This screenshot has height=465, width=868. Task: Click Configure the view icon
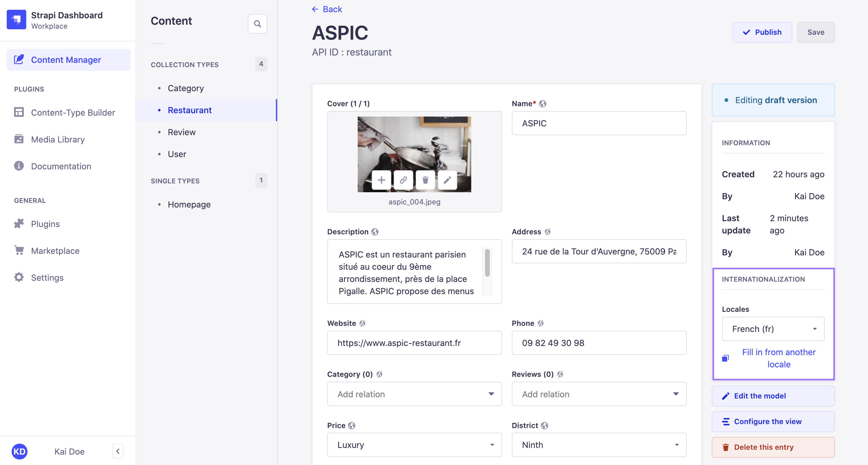click(725, 421)
